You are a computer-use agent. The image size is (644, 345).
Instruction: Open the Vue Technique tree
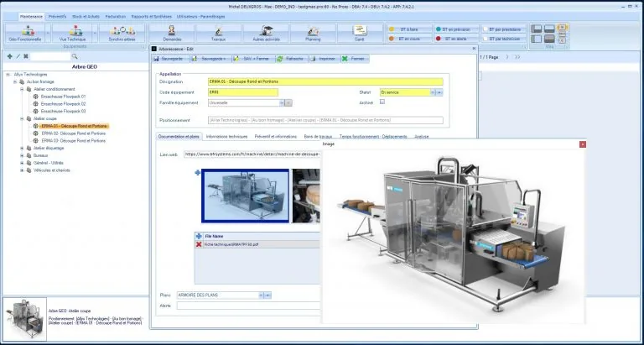point(72,33)
